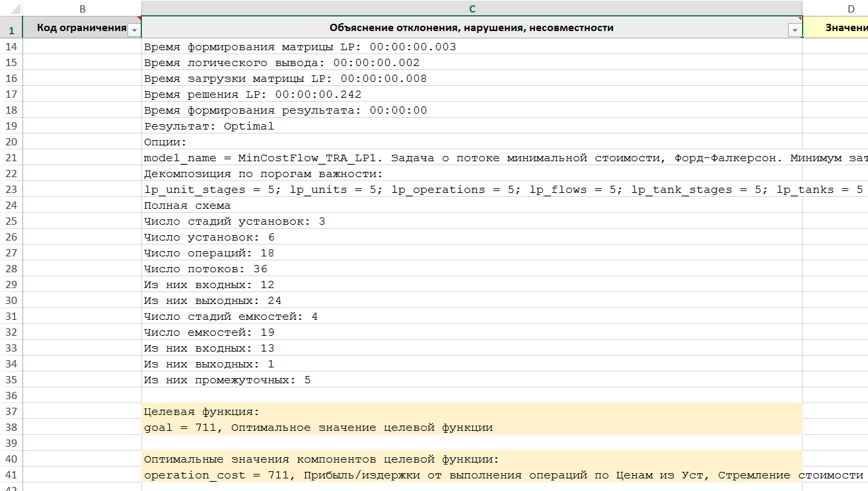Select row 38 header
Image resolution: width=868 pixels, height=491 pixels.
tap(11, 428)
